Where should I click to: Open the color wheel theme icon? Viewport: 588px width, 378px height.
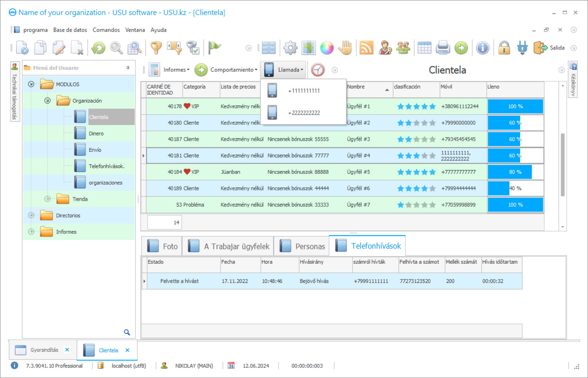click(327, 48)
